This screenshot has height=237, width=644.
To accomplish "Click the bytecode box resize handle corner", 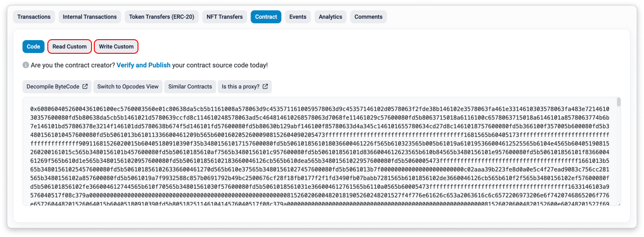I will 618,204.
